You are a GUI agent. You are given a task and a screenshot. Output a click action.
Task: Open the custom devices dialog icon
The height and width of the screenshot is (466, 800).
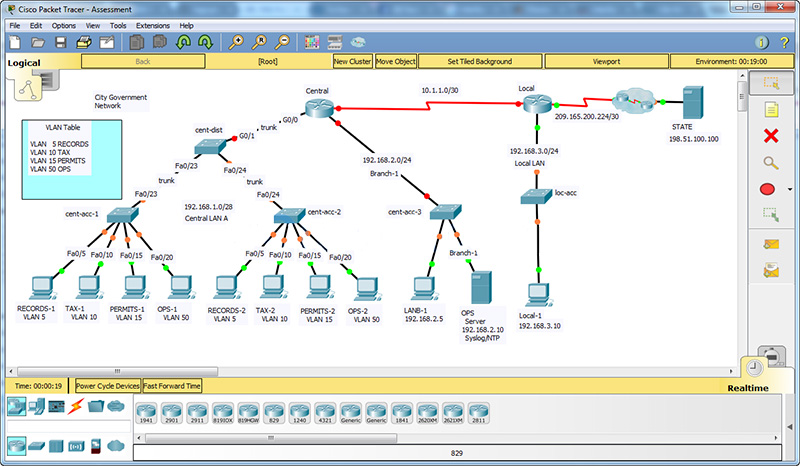(335, 42)
